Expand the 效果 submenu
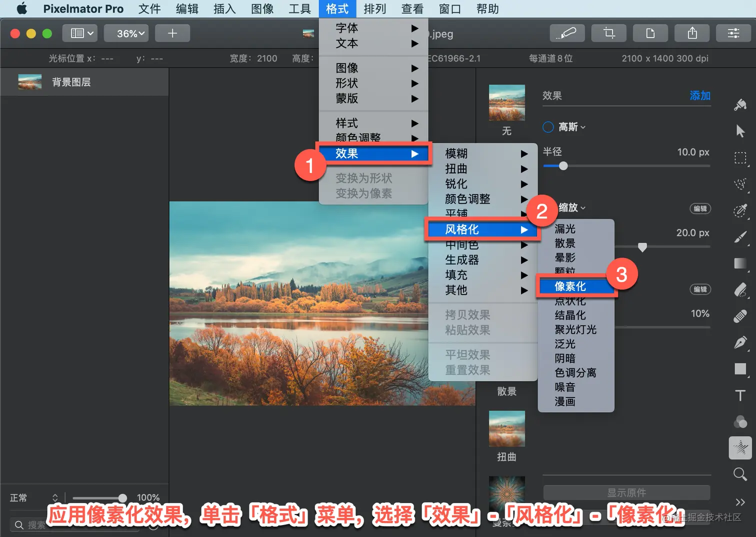The width and height of the screenshot is (756, 537). [x=373, y=153]
